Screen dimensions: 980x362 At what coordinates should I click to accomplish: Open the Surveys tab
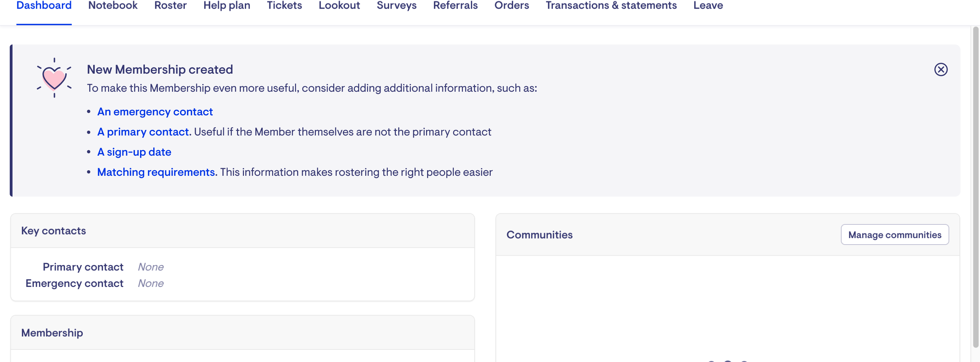point(397,6)
